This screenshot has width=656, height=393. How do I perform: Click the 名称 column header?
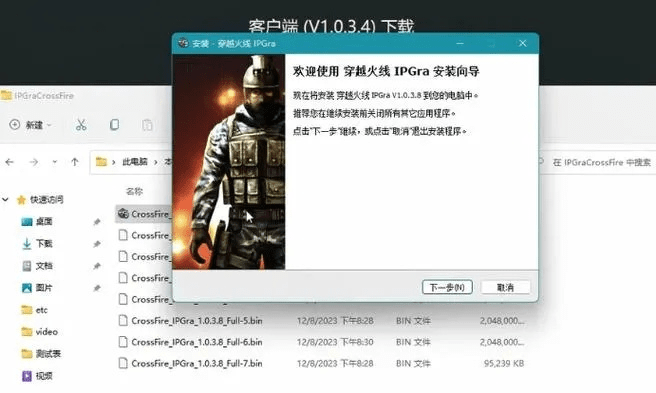point(134,191)
